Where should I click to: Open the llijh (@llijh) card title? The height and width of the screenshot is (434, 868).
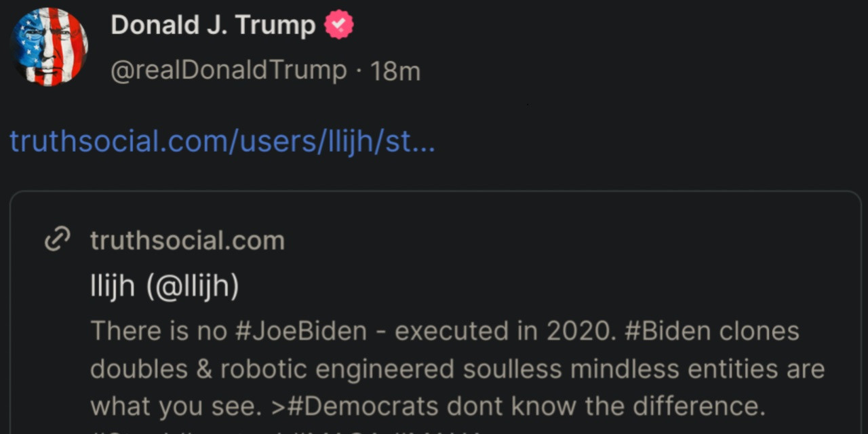(164, 287)
